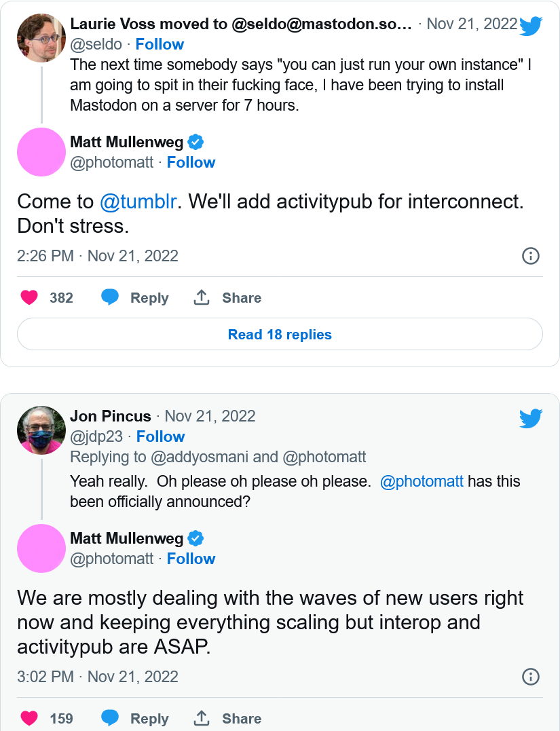Click the Share upload icon on first tweet

[x=202, y=297]
